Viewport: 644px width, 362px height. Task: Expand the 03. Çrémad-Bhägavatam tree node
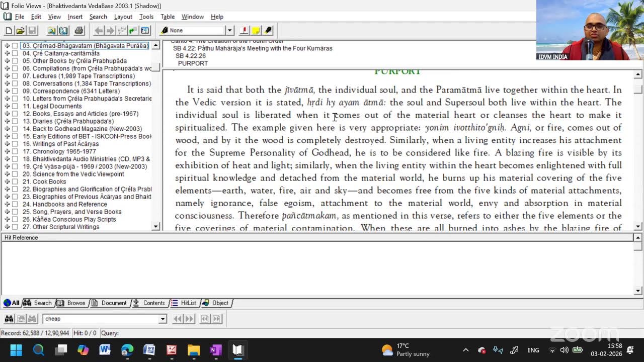(x=7, y=46)
